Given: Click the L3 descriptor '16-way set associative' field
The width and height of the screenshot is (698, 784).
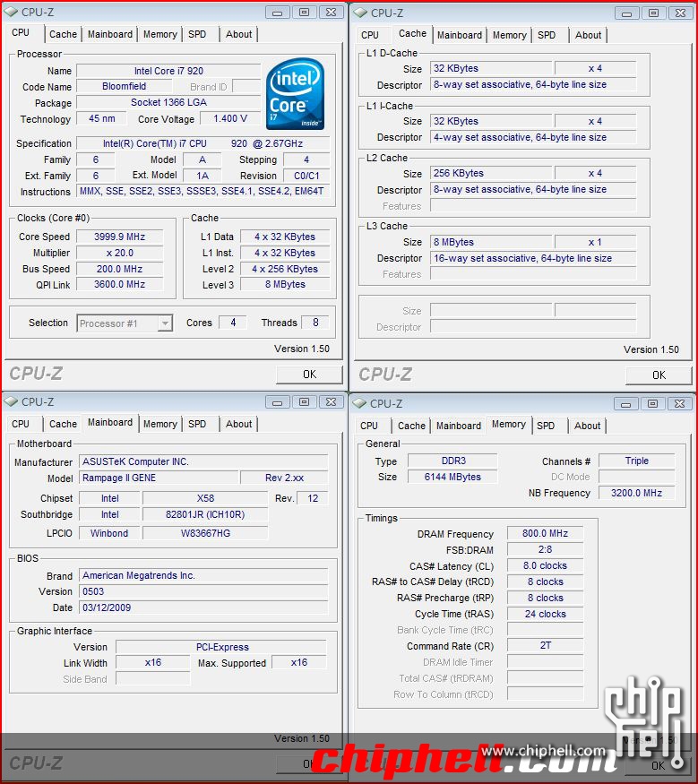Looking at the screenshot, I should (533, 258).
